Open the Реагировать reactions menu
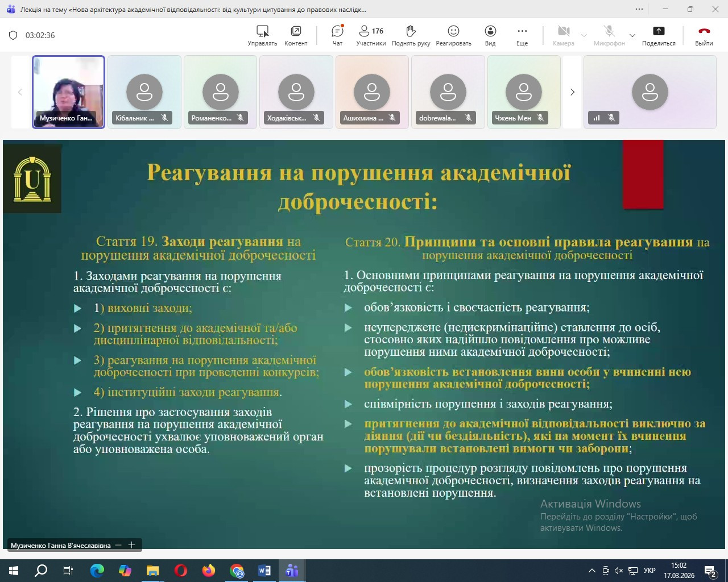Image resolution: width=728 pixels, height=582 pixels. point(453,35)
